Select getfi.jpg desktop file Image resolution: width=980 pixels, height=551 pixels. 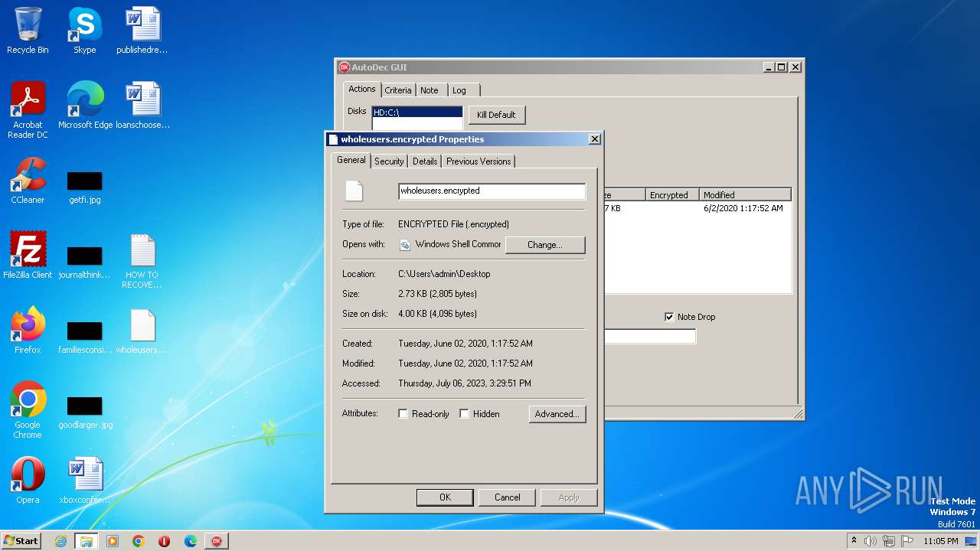tap(84, 187)
